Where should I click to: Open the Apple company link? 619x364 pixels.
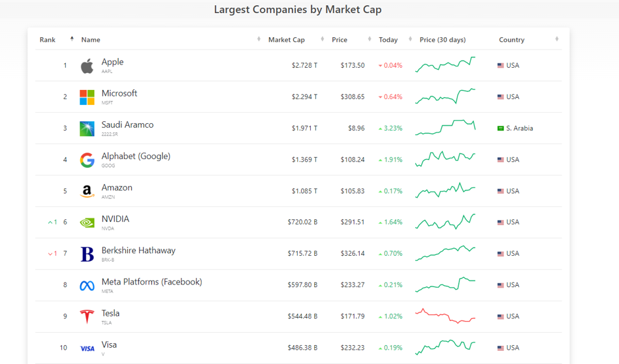(x=112, y=62)
